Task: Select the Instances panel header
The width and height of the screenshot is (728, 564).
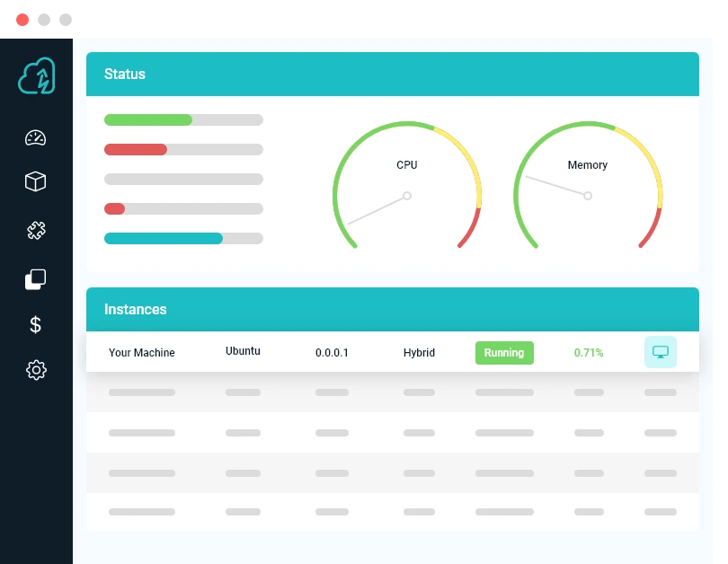Action: [135, 309]
